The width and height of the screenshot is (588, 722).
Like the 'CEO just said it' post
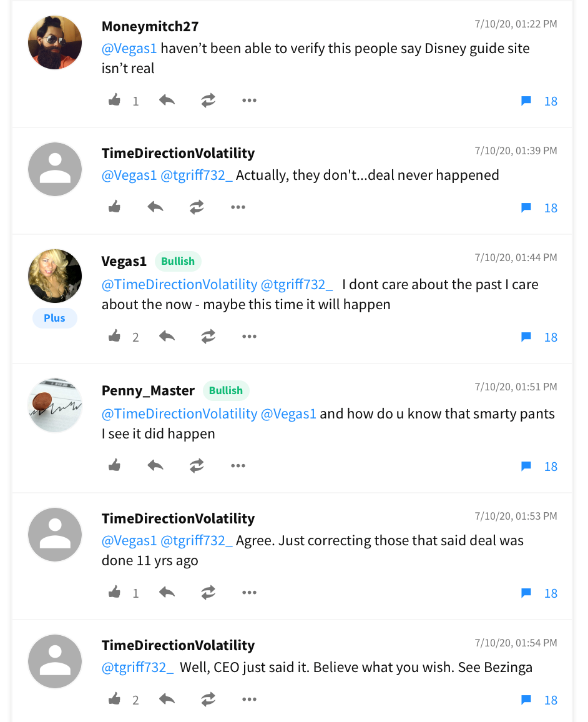pyautogui.click(x=115, y=700)
